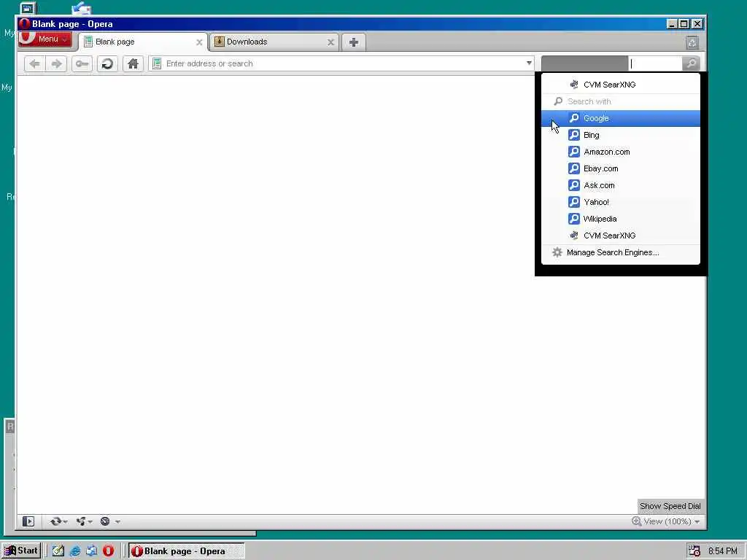Click Opera logo in the title bar
The width and height of the screenshot is (747, 560).
point(24,24)
